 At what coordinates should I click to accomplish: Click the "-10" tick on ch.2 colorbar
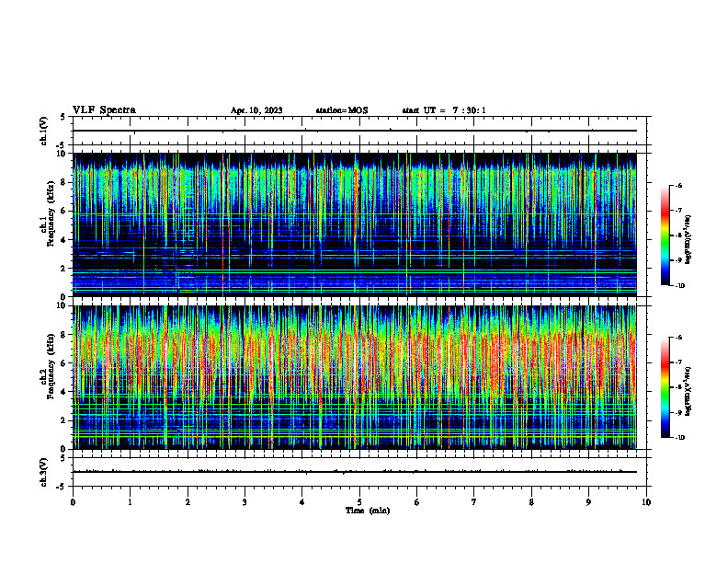click(x=679, y=438)
